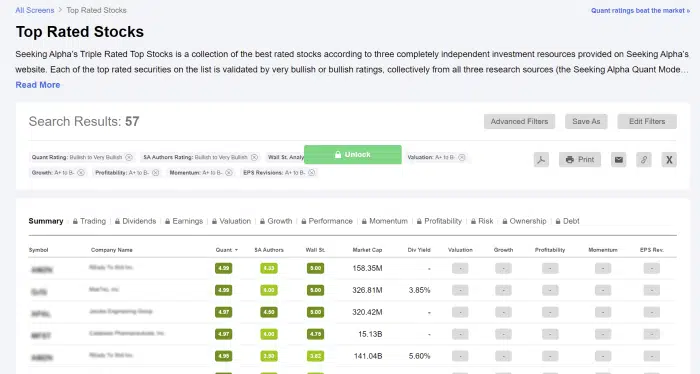Click the blurred company name in the 320.42M row
Image resolution: width=700 pixels, height=374 pixels.
coord(121,311)
